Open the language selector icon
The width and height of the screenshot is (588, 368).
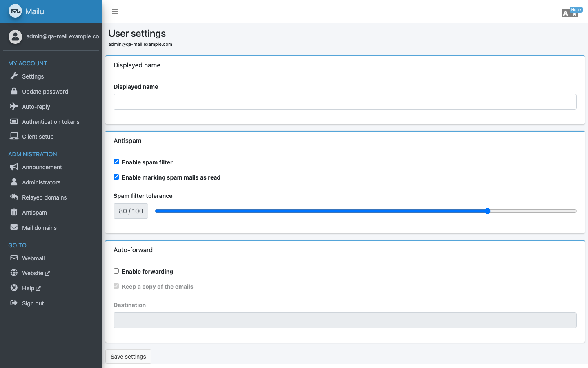click(570, 13)
